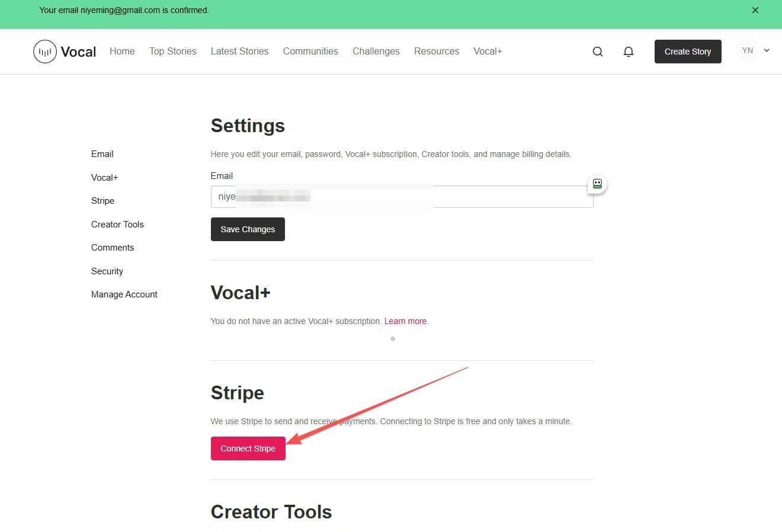Click the Creator Tools section heading
The image size is (782, 532).
point(271,512)
